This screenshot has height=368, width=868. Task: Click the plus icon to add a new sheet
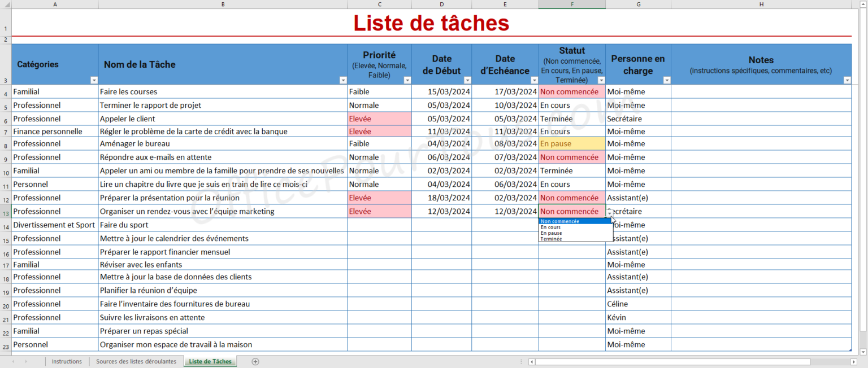click(x=255, y=361)
